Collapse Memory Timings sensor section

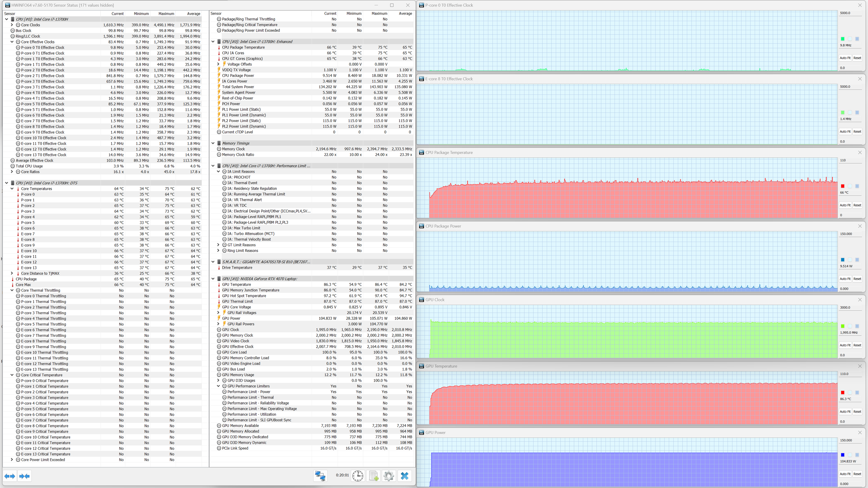click(213, 143)
